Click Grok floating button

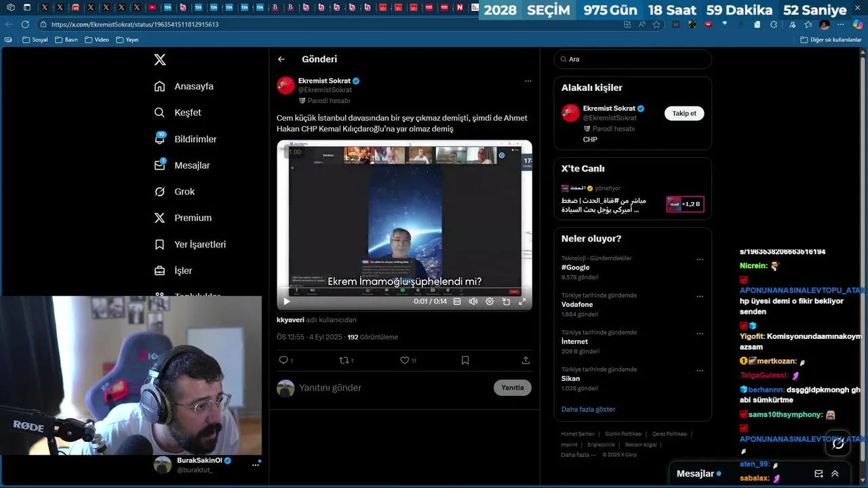pyautogui.click(x=838, y=443)
